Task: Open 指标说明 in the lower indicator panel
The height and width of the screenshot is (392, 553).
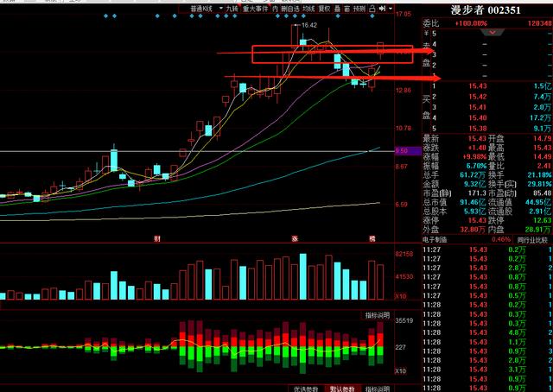Action: coord(377,315)
